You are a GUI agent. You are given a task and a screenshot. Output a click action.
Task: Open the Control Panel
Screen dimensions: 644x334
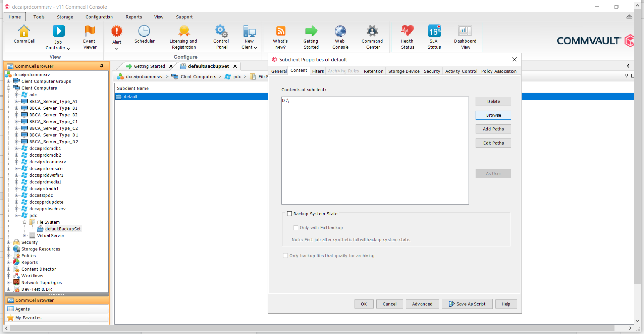pyautogui.click(x=221, y=37)
